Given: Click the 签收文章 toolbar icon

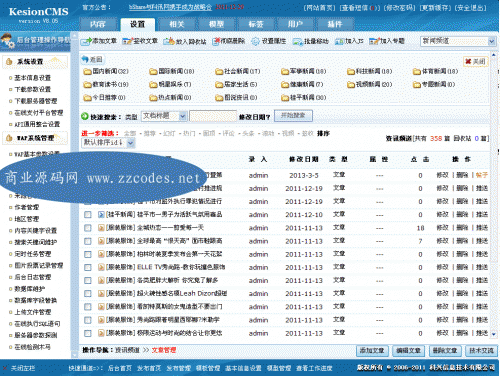Looking at the screenshot, I should click(127, 41).
